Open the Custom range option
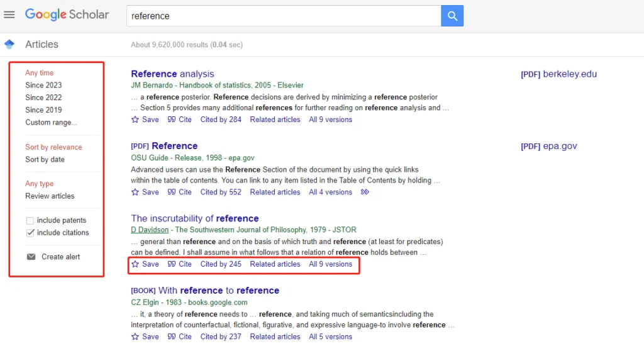 51,123
